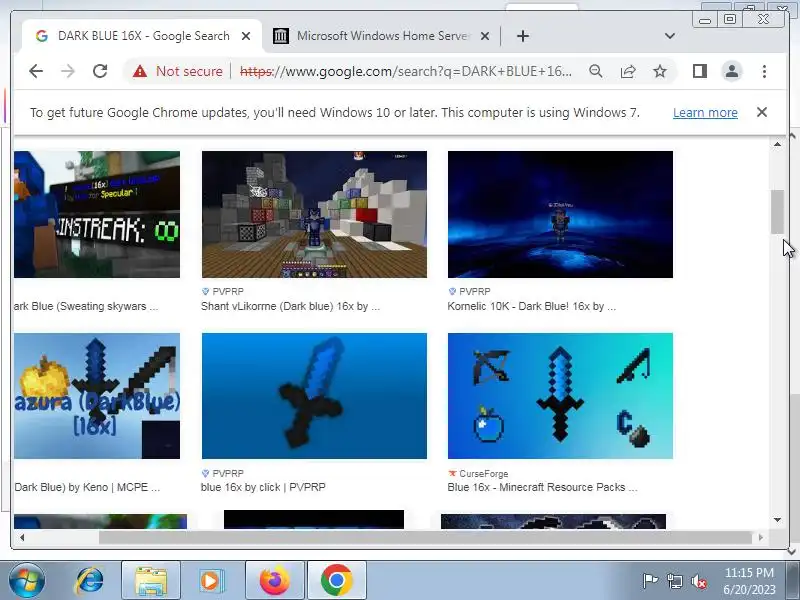Click 'Blue 16x - Minecraft Resource Packs ...' title

tap(542, 487)
